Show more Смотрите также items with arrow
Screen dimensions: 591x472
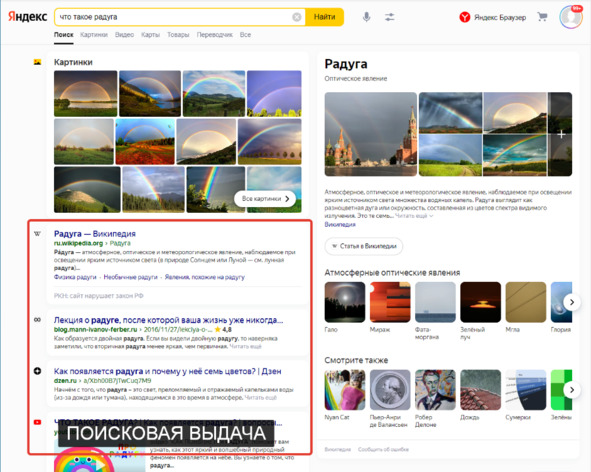[x=572, y=390]
